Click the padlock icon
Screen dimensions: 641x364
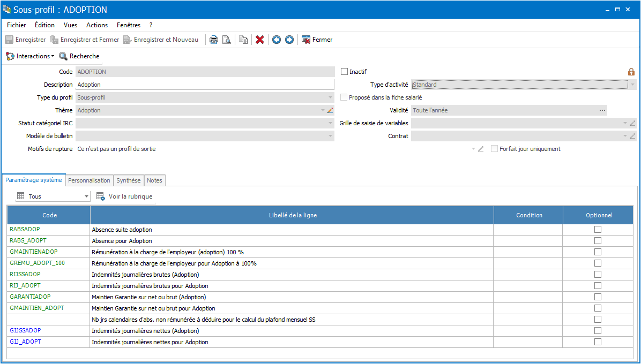pyautogui.click(x=631, y=72)
